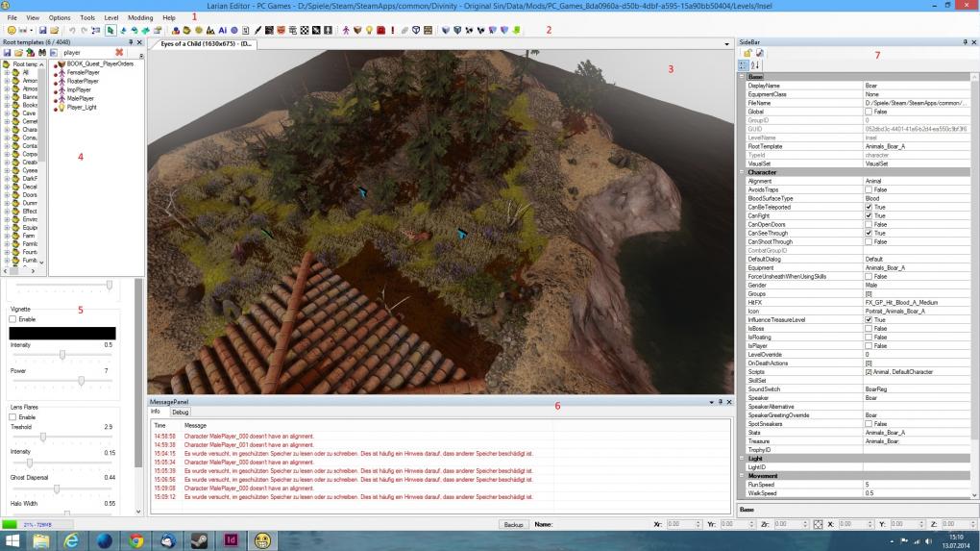Toggle the Global property checkbox

point(869,112)
